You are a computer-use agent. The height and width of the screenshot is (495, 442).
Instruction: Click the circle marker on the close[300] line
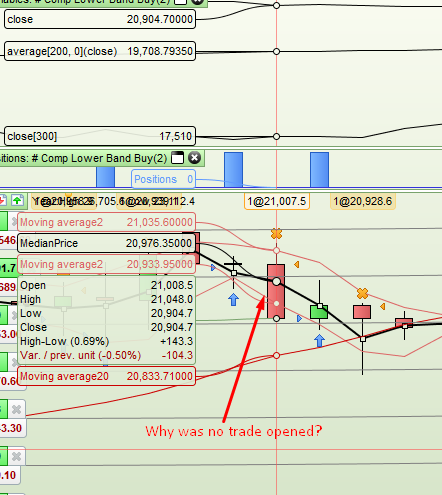[276, 136]
